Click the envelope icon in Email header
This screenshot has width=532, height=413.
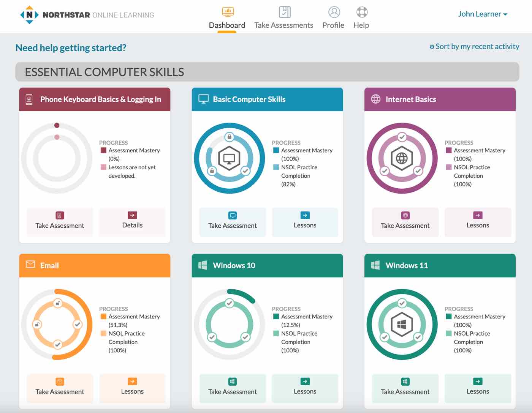[x=30, y=264]
